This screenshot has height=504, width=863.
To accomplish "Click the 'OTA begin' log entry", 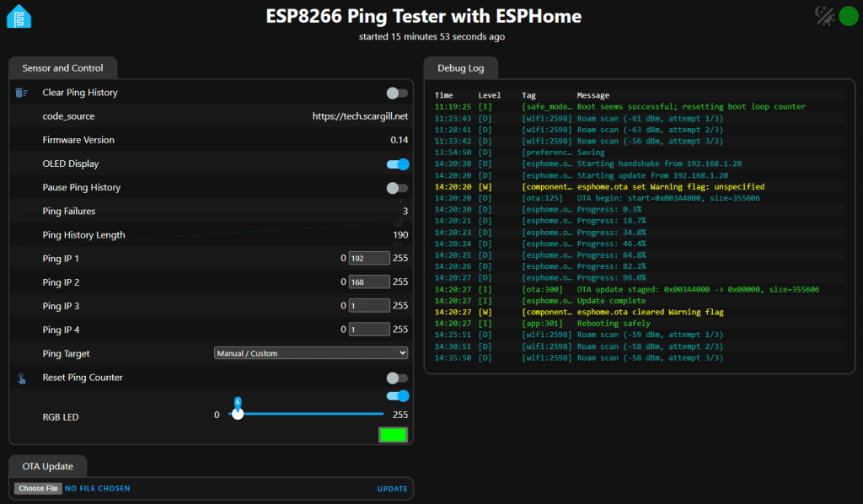I will (639, 198).
